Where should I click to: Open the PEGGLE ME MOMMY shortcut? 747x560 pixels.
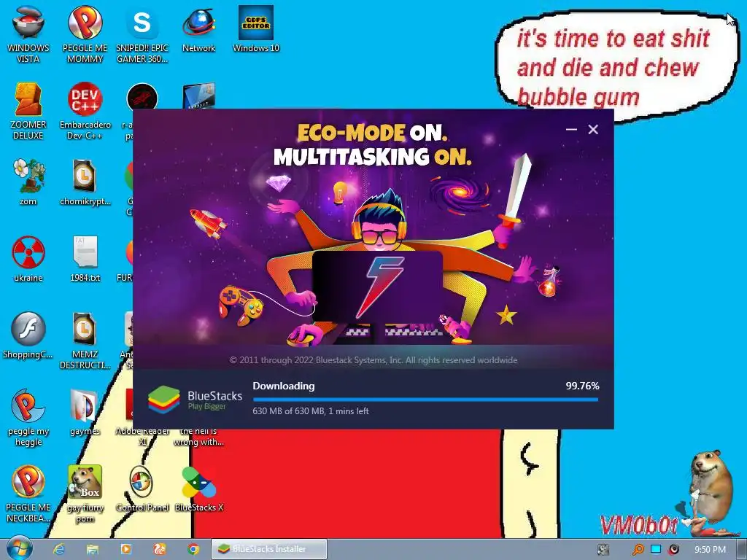[85, 34]
